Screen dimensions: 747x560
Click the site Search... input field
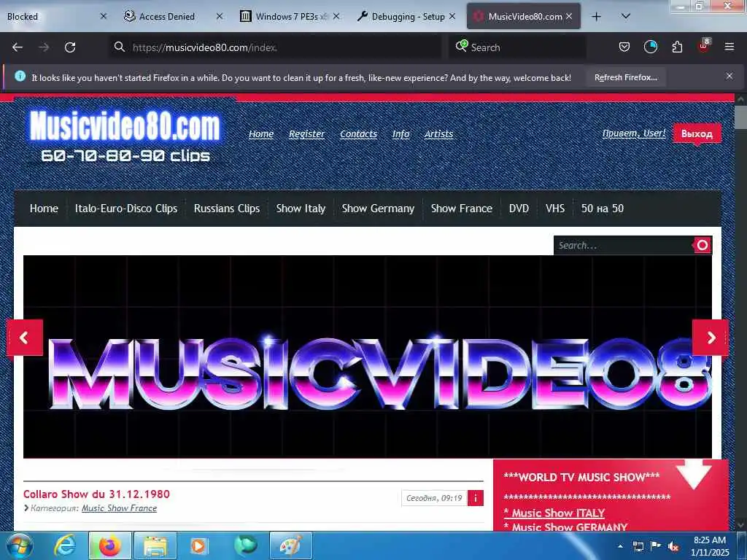click(x=622, y=245)
